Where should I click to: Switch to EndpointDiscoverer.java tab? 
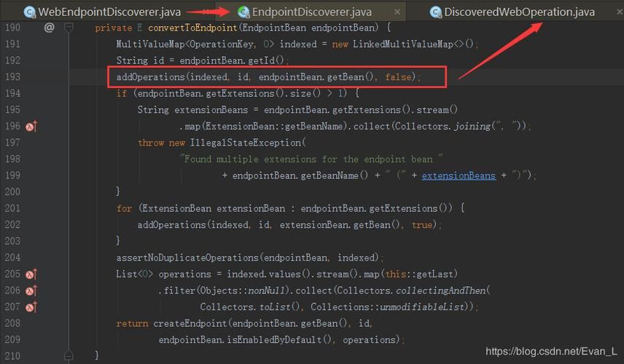pyautogui.click(x=311, y=12)
